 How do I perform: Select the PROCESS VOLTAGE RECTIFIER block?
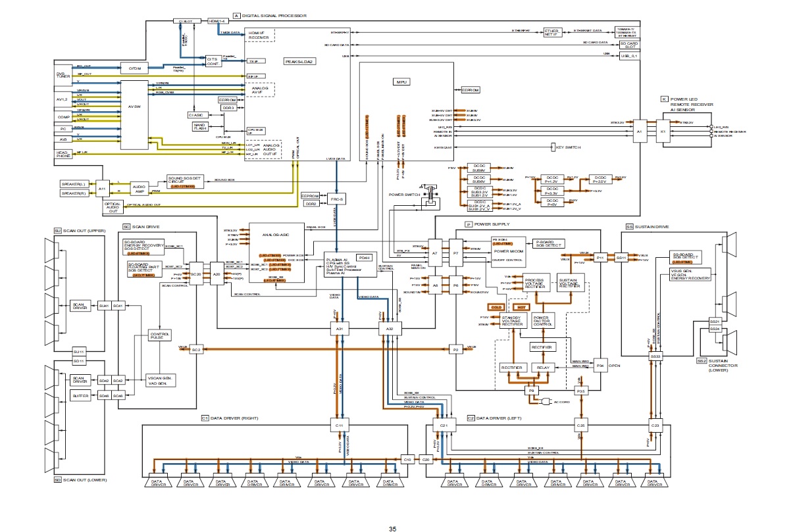(x=537, y=283)
